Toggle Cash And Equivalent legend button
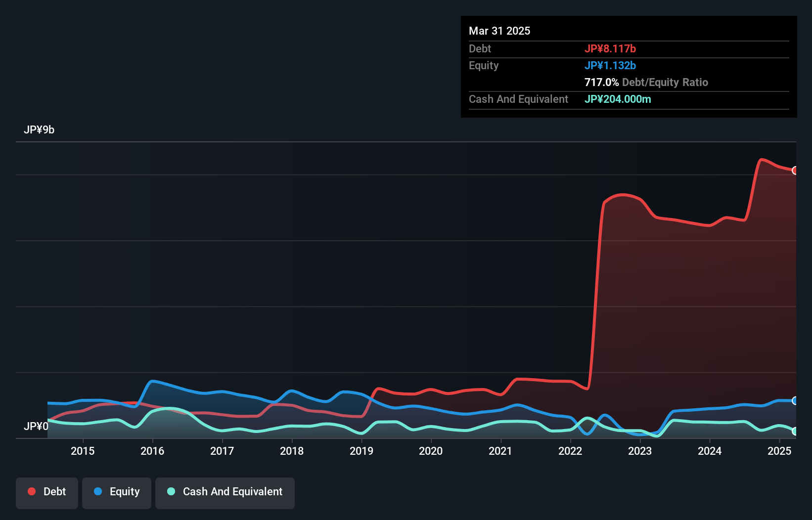The image size is (812, 520). coord(225,493)
